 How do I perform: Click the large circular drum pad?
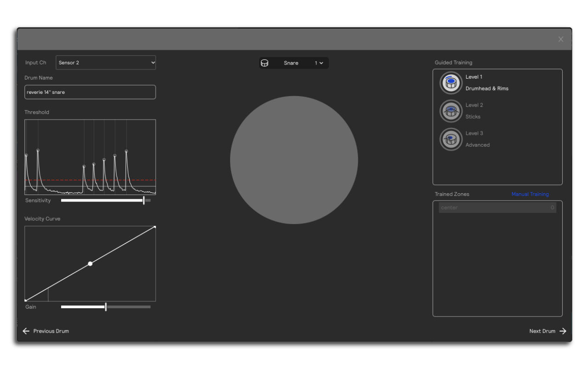[294, 160]
